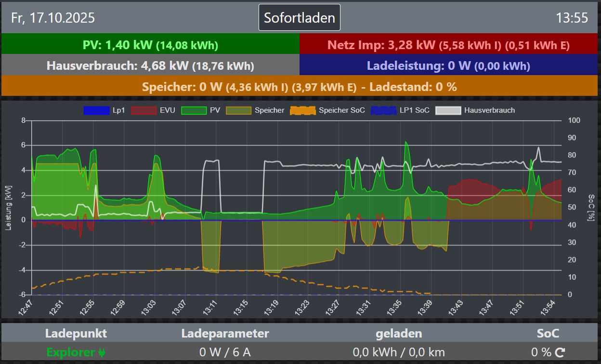
Task: Click the SoC column header
Action: click(548, 333)
